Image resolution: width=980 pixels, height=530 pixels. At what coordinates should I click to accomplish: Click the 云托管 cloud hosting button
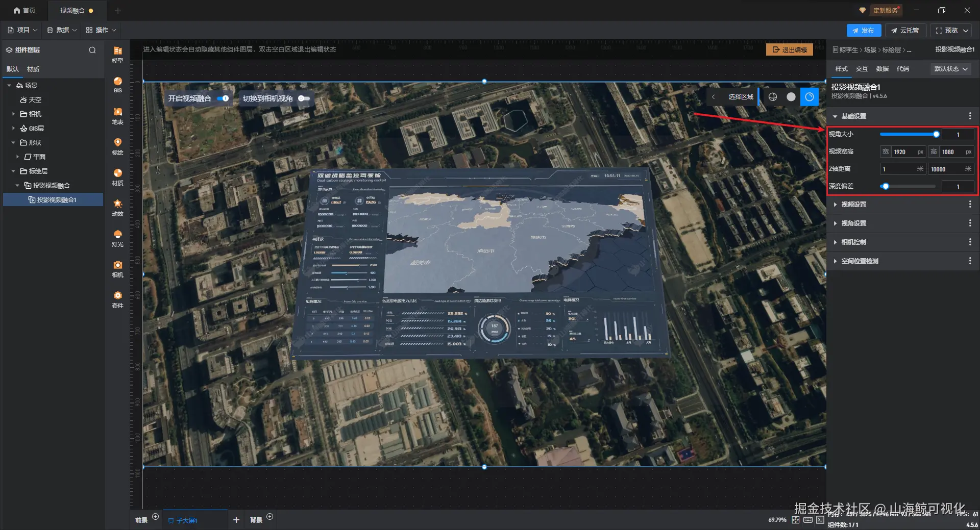[905, 31]
